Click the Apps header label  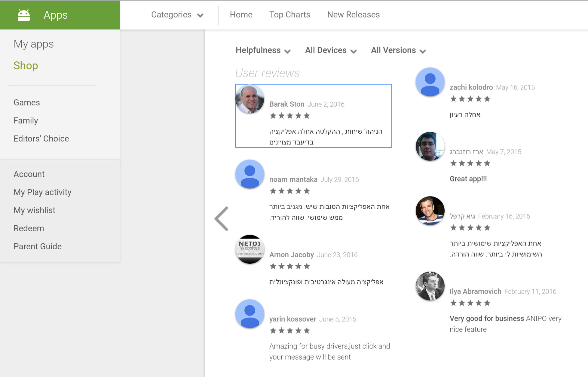[x=56, y=15]
